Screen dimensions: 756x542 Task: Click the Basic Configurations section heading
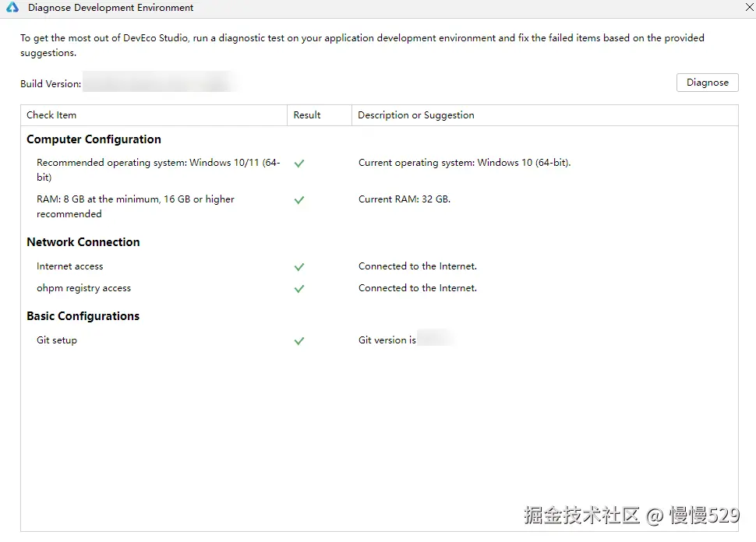pyautogui.click(x=83, y=316)
